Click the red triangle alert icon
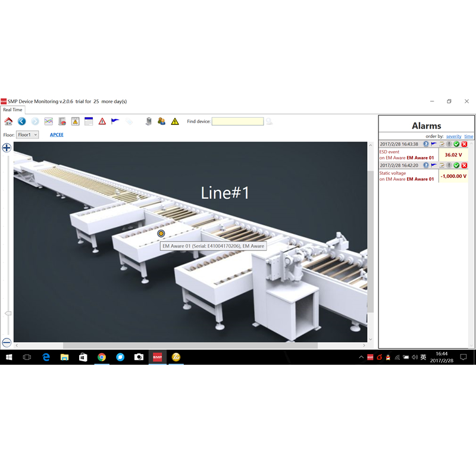Viewport: 476px width, 476px height. point(102,121)
